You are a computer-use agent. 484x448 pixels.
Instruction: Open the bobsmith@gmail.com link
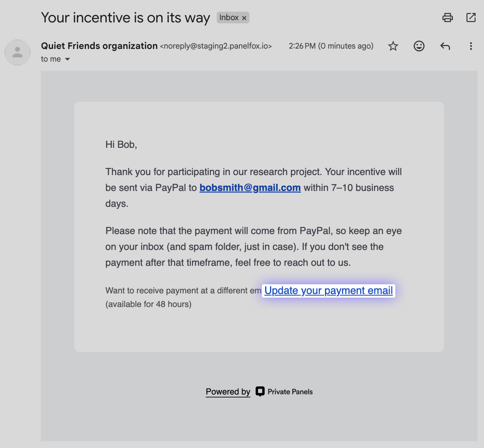(250, 188)
